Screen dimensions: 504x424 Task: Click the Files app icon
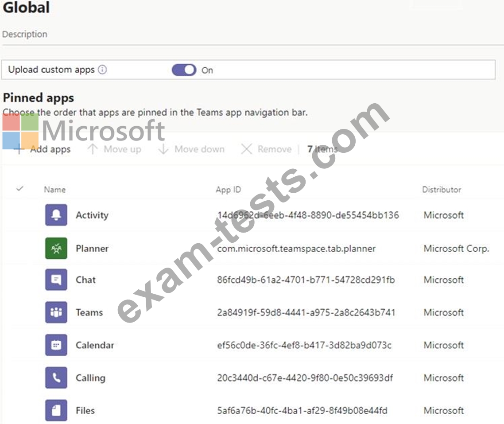click(x=56, y=411)
